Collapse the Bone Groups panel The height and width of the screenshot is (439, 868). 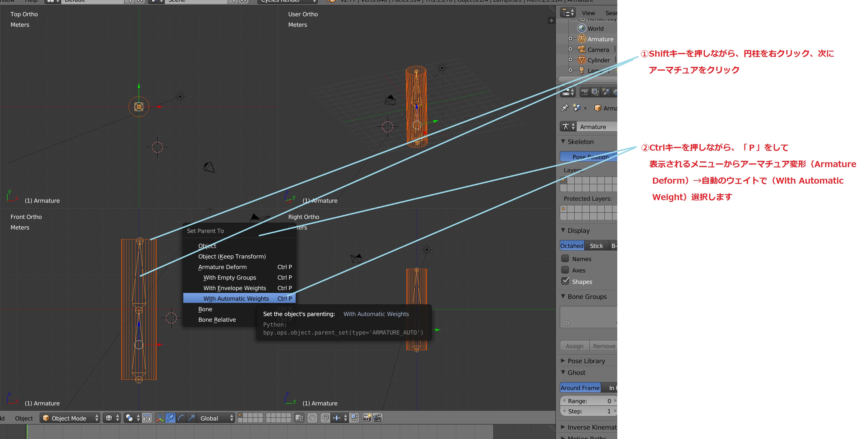tap(563, 296)
